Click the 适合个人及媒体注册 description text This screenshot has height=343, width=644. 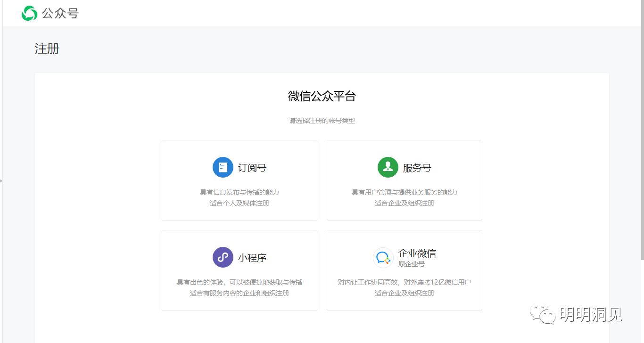click(239, 203)
